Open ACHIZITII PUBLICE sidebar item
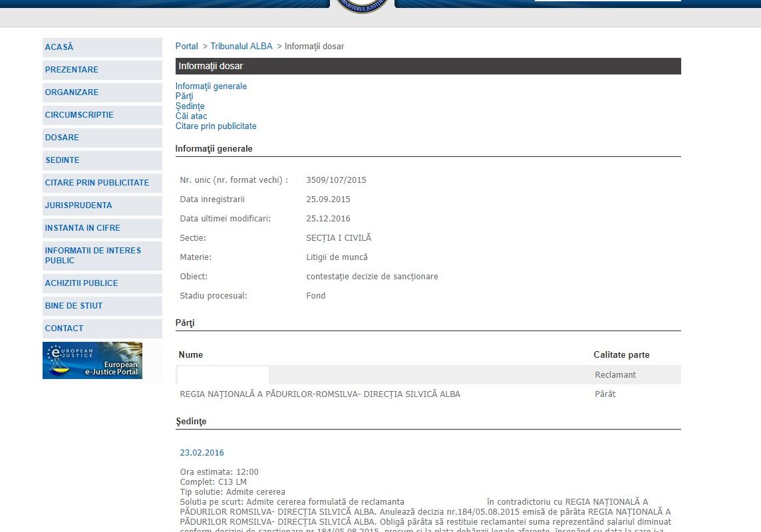 tap(81, 283)
